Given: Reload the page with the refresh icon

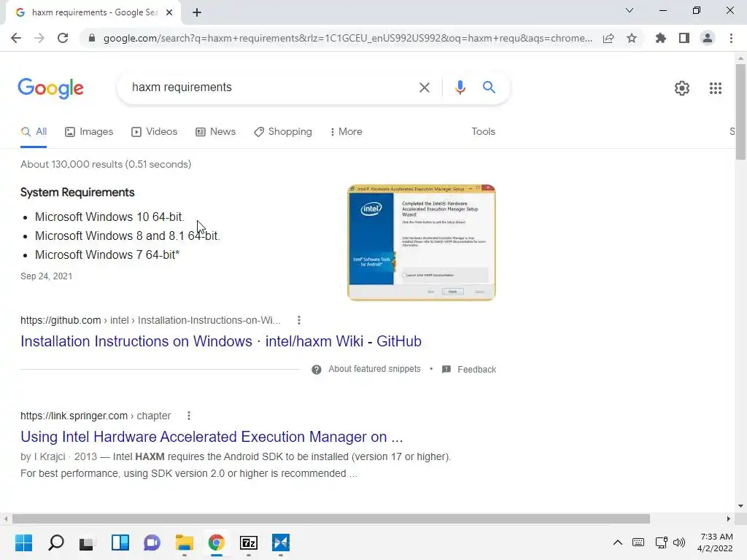Looking at the screenshot, I should [x=63, y=38].
